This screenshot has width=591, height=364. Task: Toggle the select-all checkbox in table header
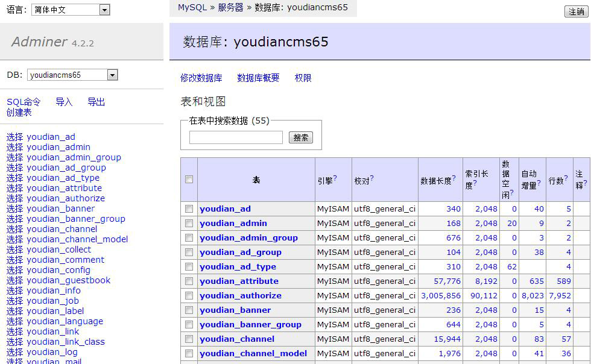tap(189, 180)
